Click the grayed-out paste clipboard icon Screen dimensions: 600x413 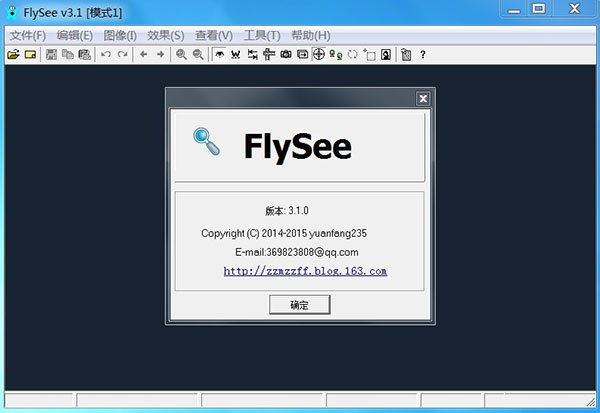point(85,55)
